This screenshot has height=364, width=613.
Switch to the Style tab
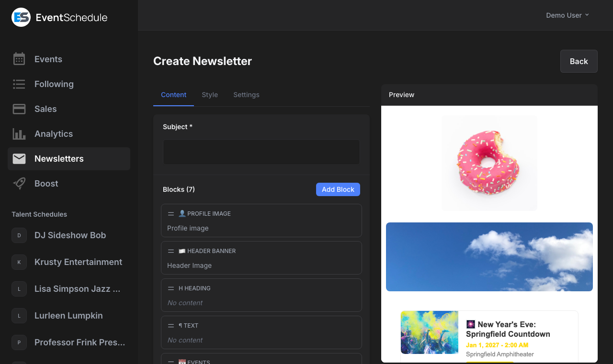pyautogui.click(x=210, y=95)
